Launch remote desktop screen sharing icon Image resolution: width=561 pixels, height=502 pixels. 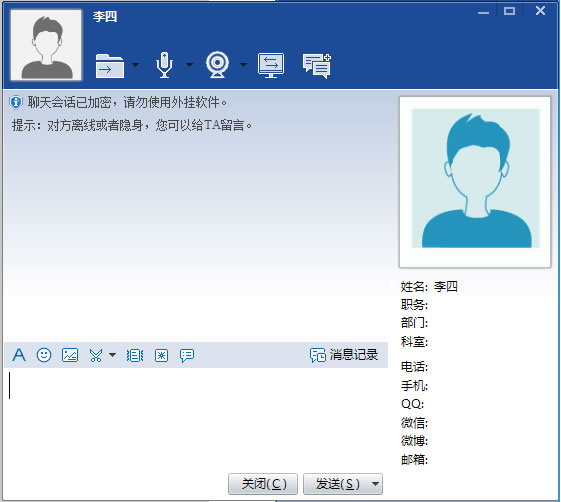(271, 65)
